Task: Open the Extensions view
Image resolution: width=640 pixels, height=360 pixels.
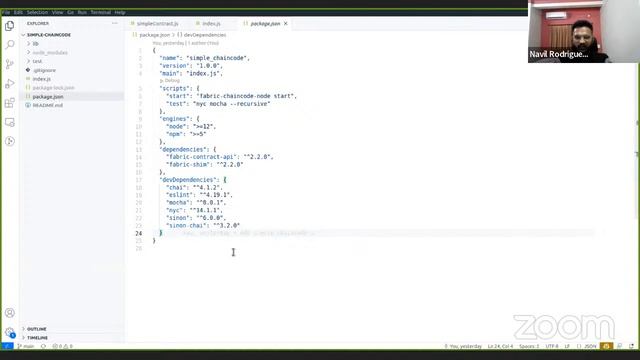Action: pos(10,103)
